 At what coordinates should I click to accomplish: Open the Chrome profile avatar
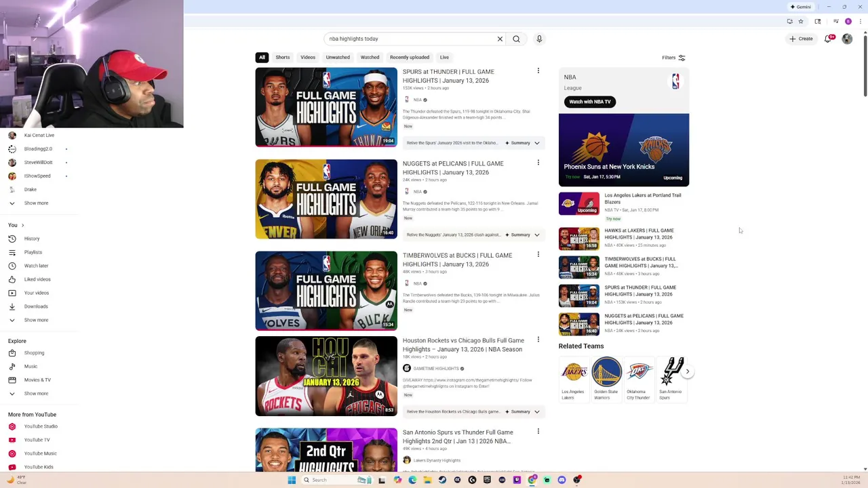point(848,21)
